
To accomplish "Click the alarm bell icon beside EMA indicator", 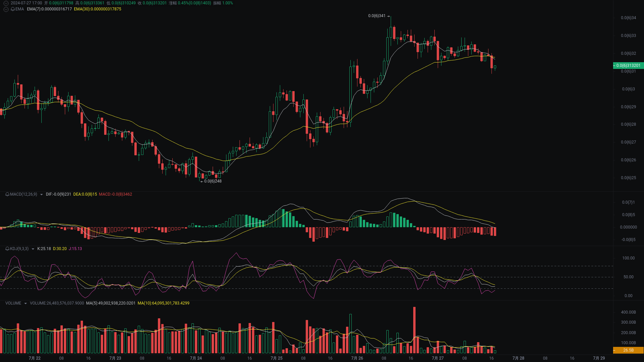I will tap(13, 9).
